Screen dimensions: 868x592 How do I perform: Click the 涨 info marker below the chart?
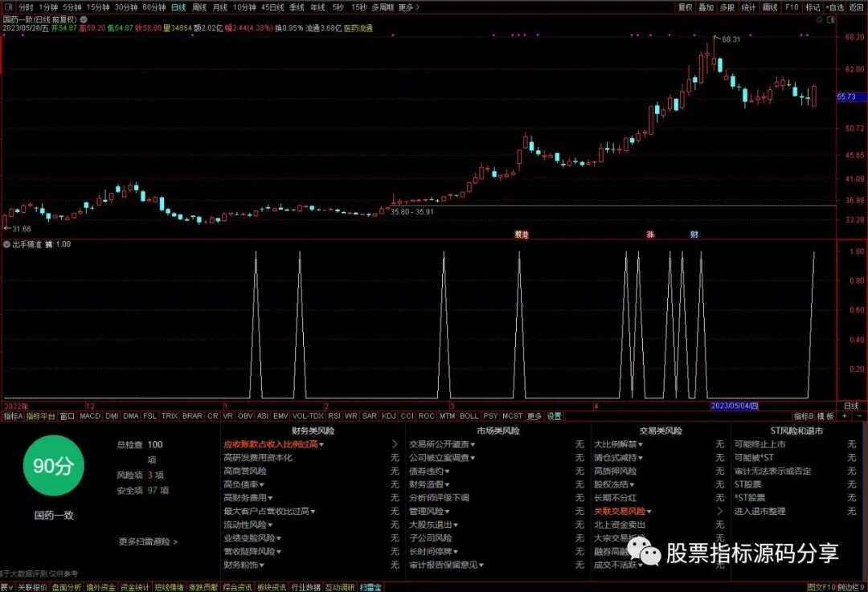[650, 235]
